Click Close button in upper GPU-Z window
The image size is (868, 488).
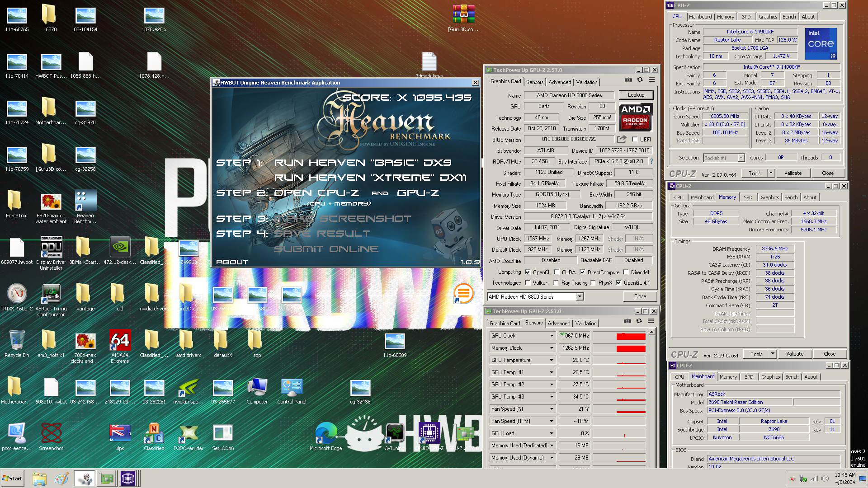640,296
